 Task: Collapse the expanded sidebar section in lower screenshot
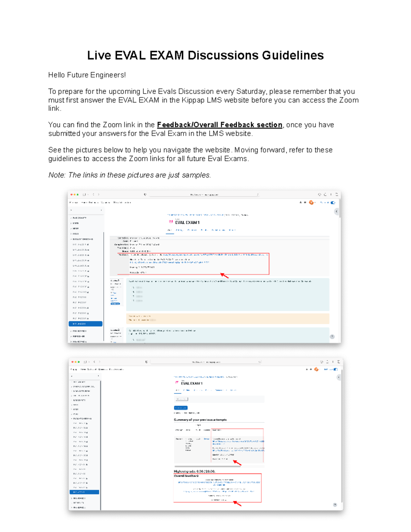[72, 419]
